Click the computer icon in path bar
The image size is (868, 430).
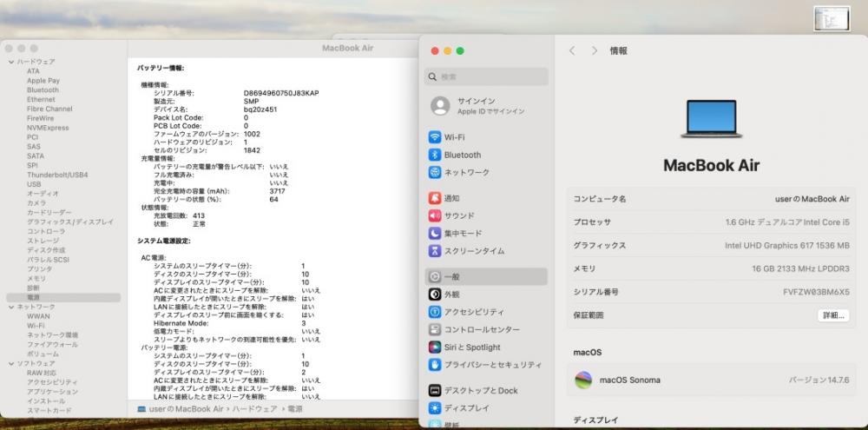pos(141,409)
